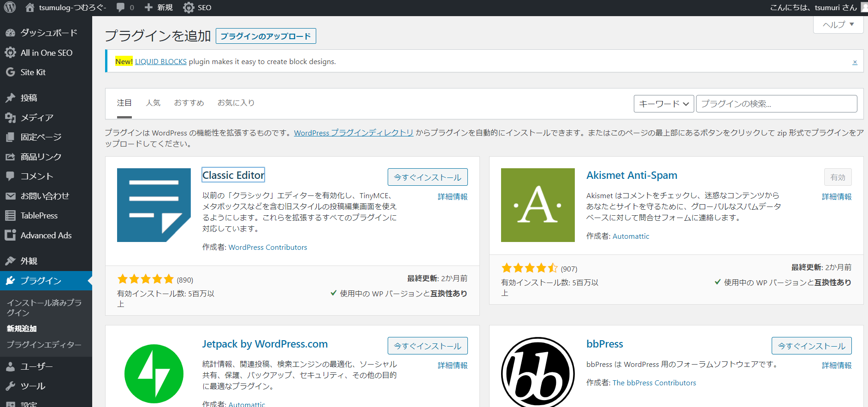Click Classic Editor five-star rating
This screenshot has height=407, width=868.
146,279
